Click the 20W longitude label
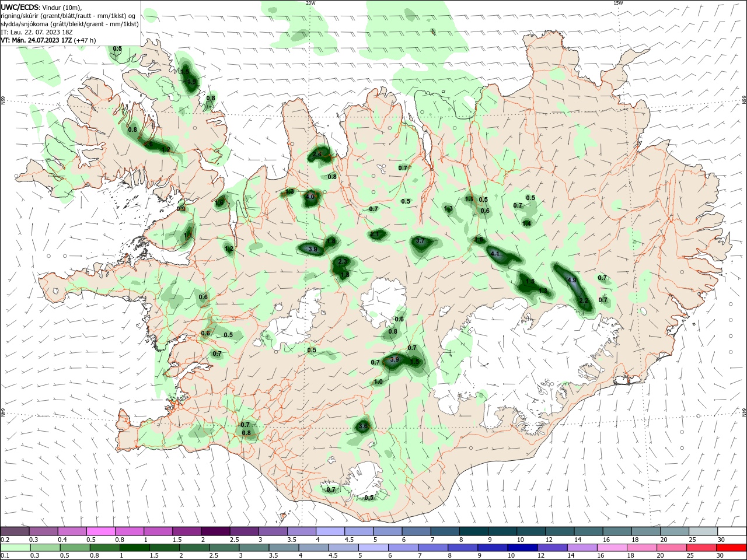 click(310, 3)
